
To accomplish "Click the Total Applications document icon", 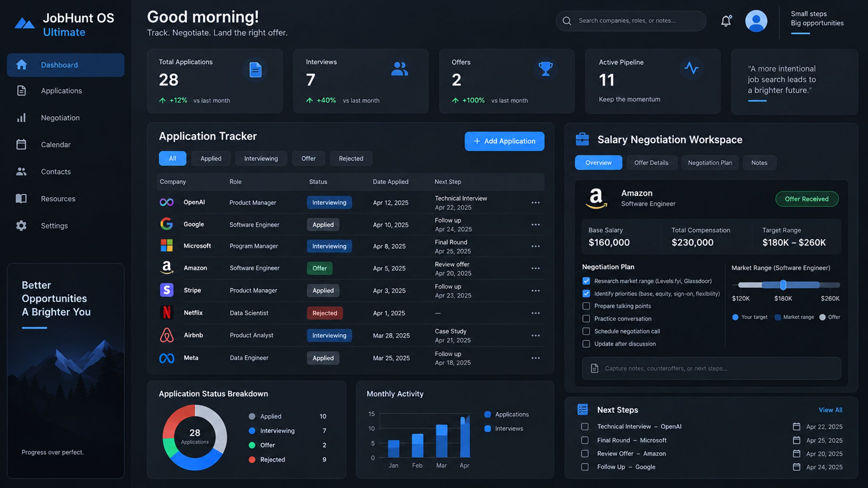I will pyautogui.click(x=255, y=70).
